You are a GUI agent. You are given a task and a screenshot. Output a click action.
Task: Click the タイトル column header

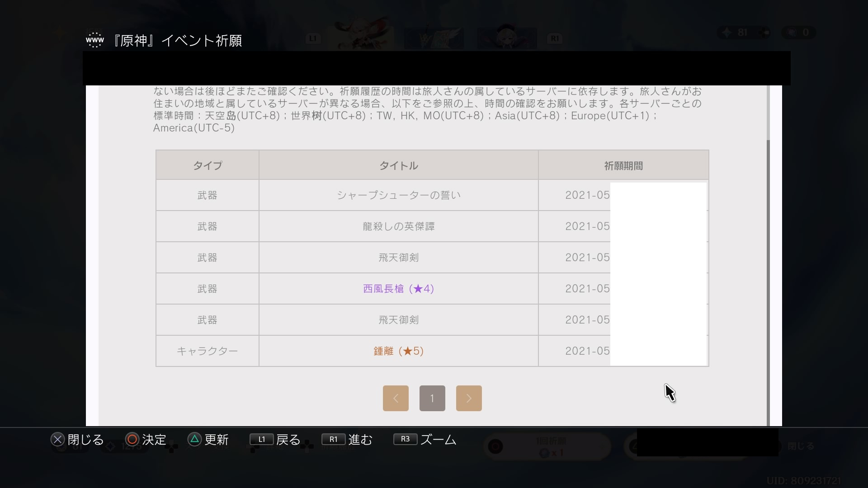[x=398, y=165]
